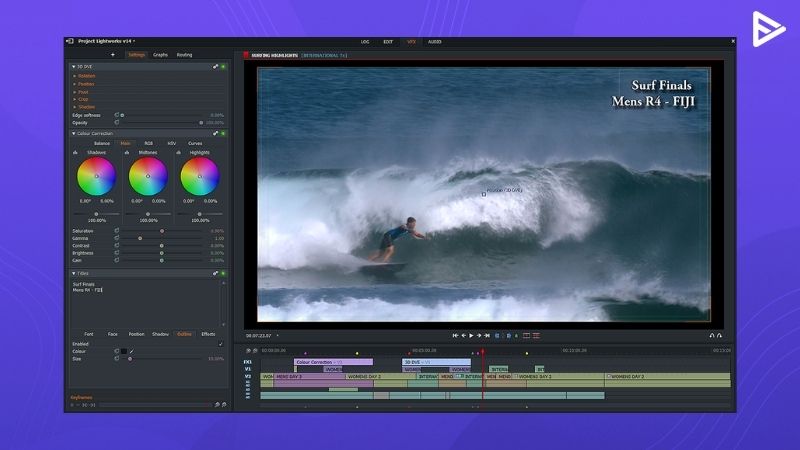Switch to the EDIT workspace tab
Screen dimensions: 800x450
click(x=388, y=42)
